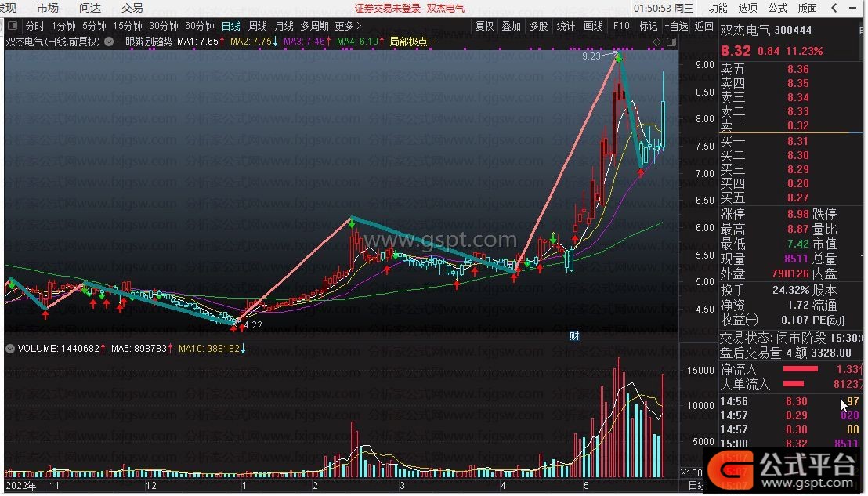Select the 15分钟 period tab

128,26
